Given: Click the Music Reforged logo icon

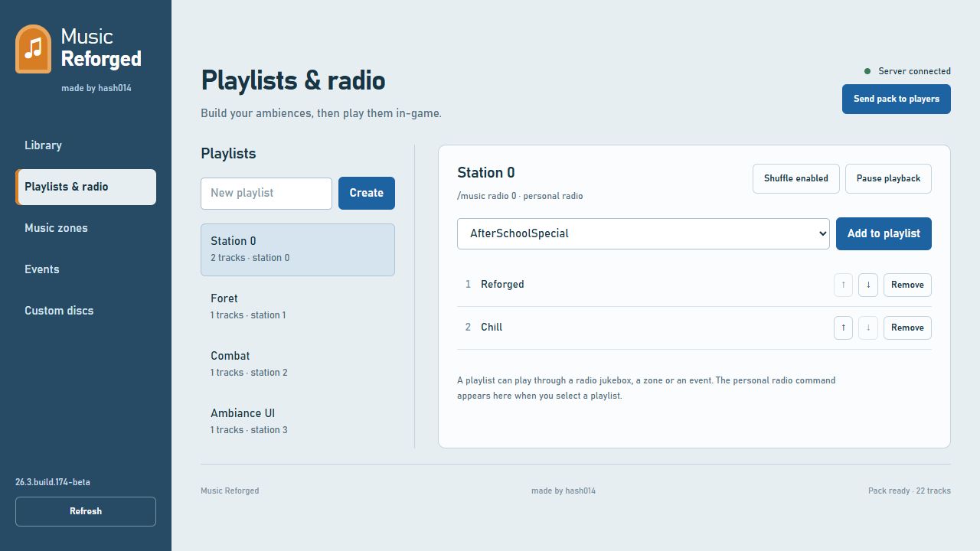Looking at the screenshot, I should coord(33,49).
